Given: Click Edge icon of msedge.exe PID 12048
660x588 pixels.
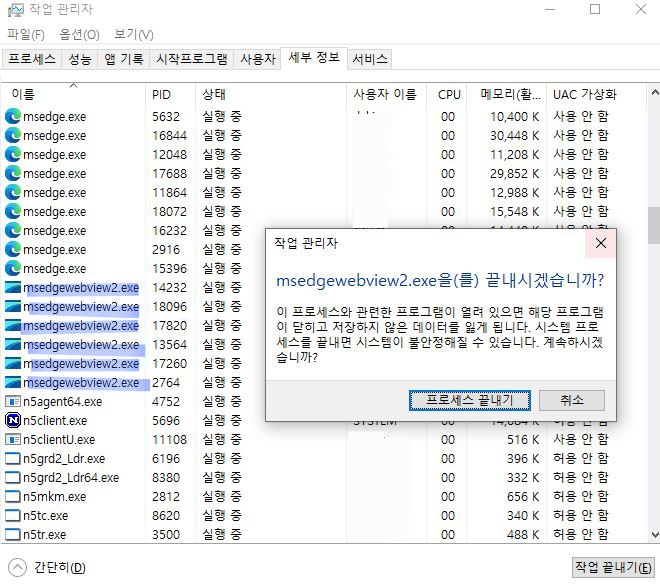Looking at the screenshot, I should tap(13, 154).
